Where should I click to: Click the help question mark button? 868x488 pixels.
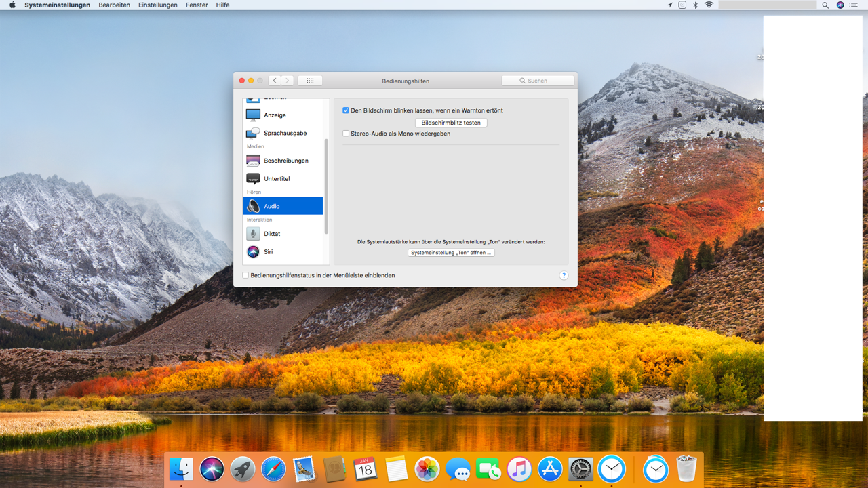564,275
